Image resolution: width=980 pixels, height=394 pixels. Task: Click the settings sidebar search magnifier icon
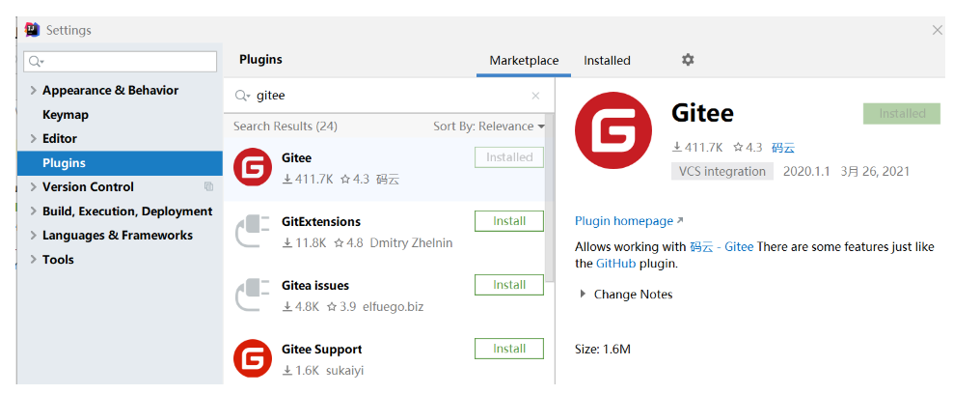tap(36, 61)
